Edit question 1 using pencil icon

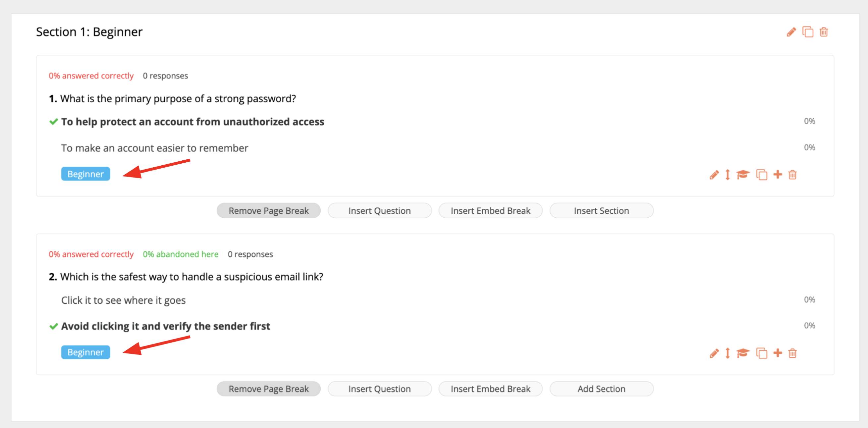714,175
